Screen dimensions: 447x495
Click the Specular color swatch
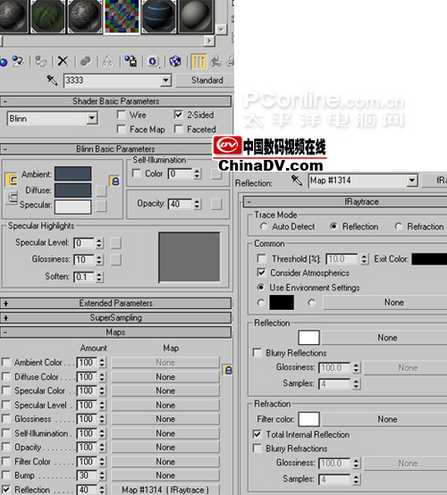coord(73,207)
